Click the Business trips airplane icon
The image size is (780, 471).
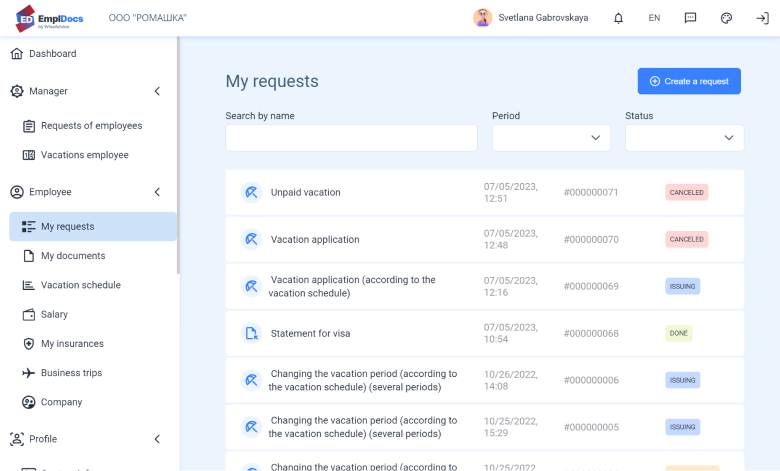(30, 373)
